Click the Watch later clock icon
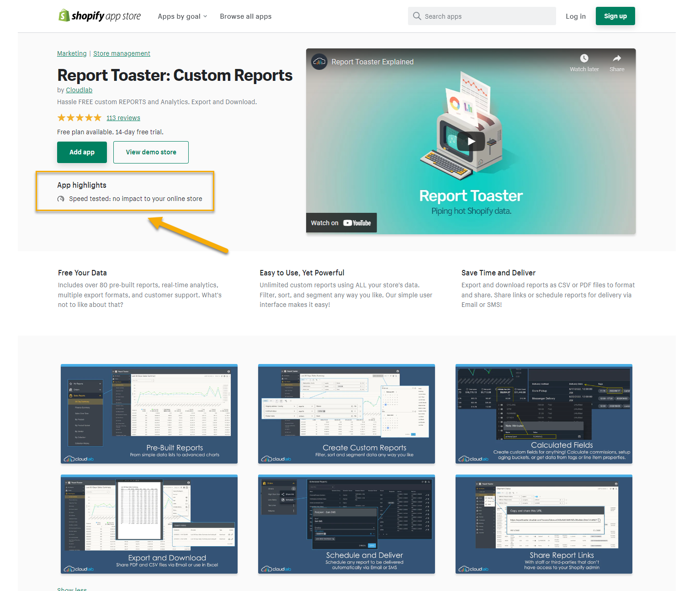The image size is (700, 591). (x=584, y=58)
